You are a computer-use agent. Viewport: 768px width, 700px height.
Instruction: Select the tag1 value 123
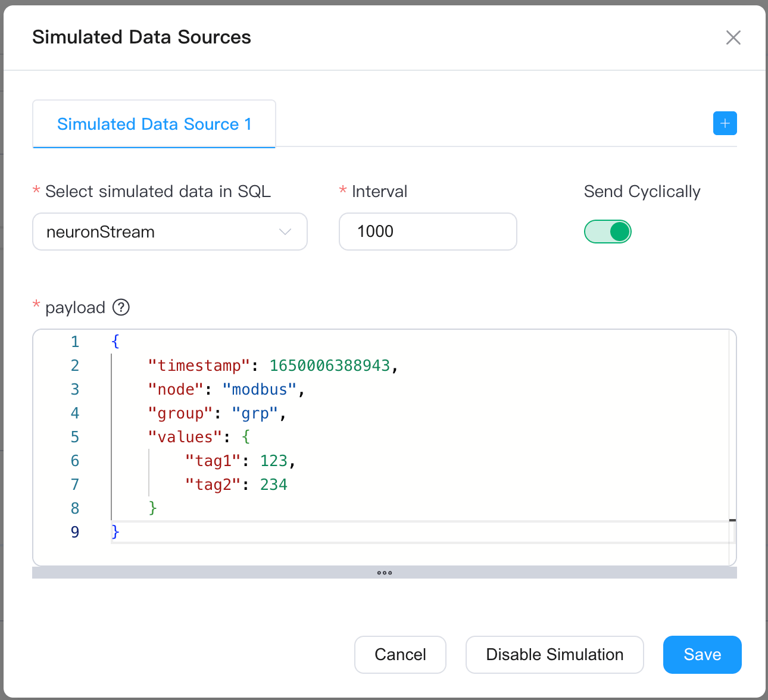(273, 461)
